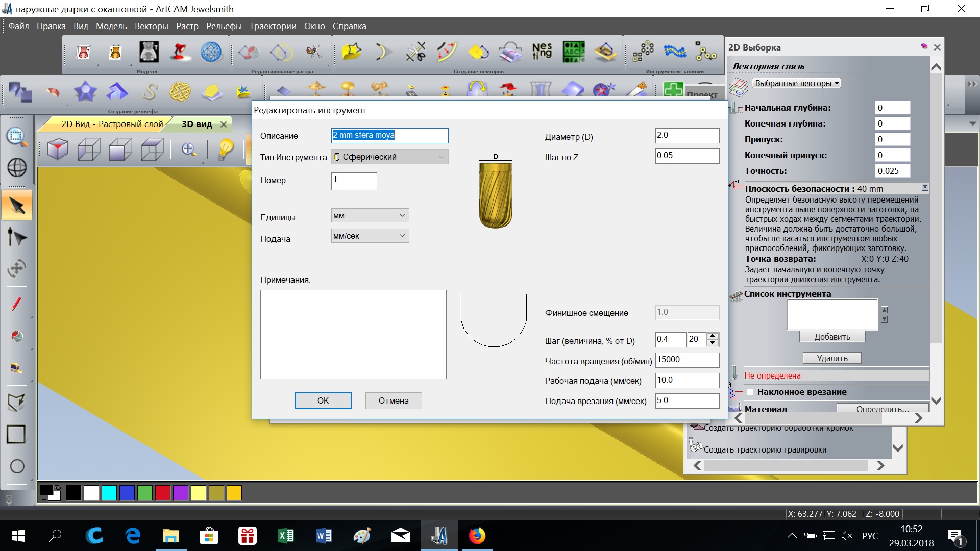Select the node editing tool in sidebar
Screen dimensions: 980x551
tap(17, 237)
